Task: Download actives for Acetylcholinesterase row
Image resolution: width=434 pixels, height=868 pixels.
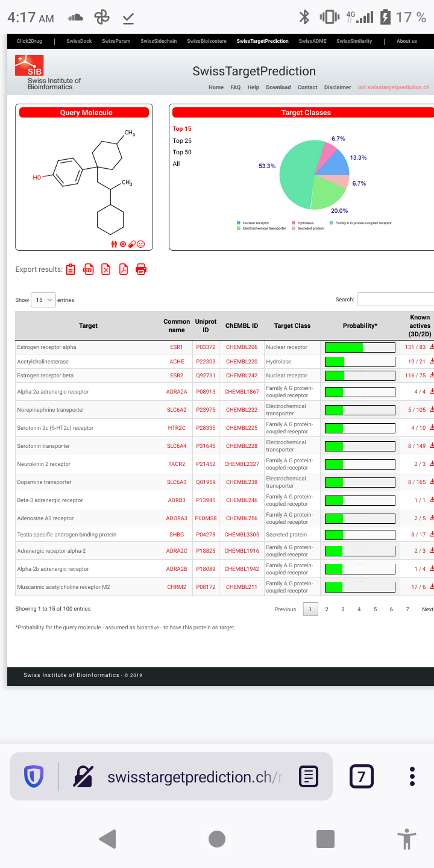Action: click(432, 362)
